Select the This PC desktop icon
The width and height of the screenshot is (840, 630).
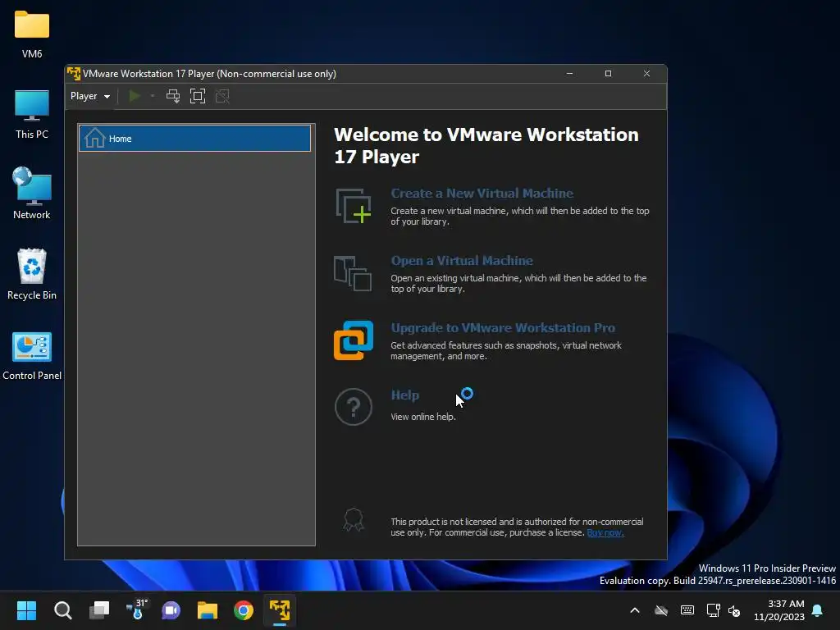click(32, 115)
